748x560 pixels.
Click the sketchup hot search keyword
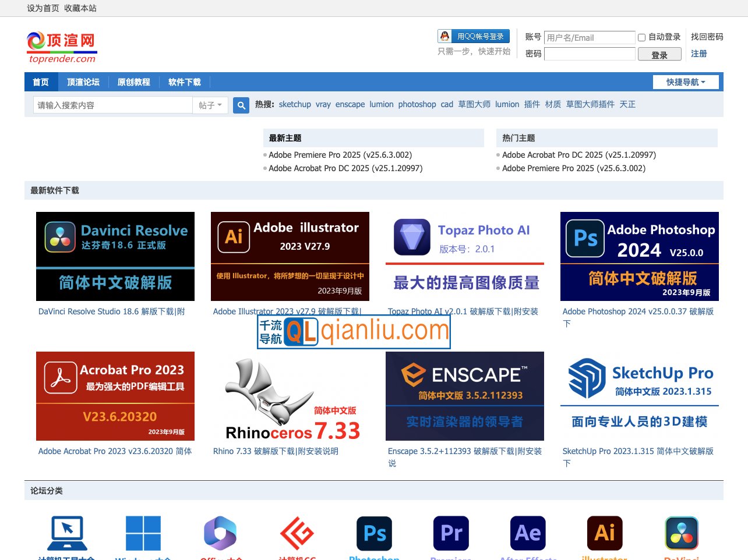point(295,104)
